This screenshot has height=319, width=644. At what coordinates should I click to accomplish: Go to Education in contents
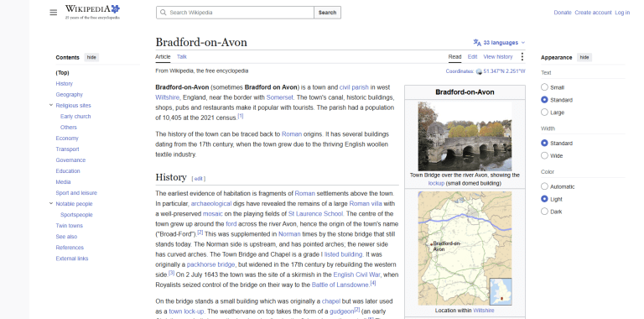pos(68,171)
